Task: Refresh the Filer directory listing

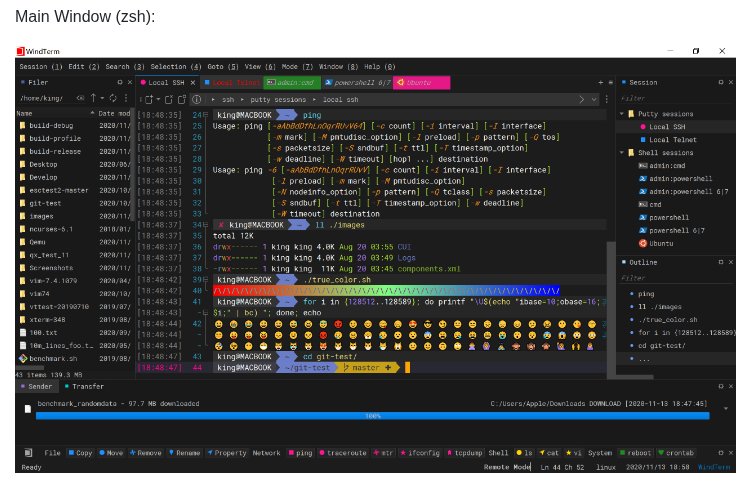Action: pyautogui.click(x=113, y=98)
